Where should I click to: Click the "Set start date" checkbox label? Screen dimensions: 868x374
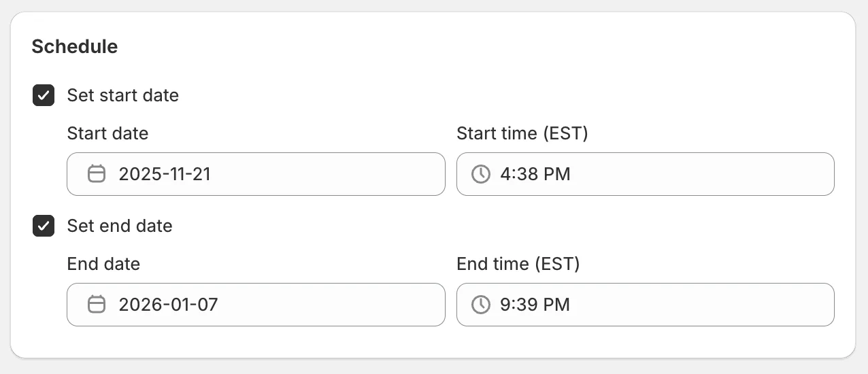122,95
